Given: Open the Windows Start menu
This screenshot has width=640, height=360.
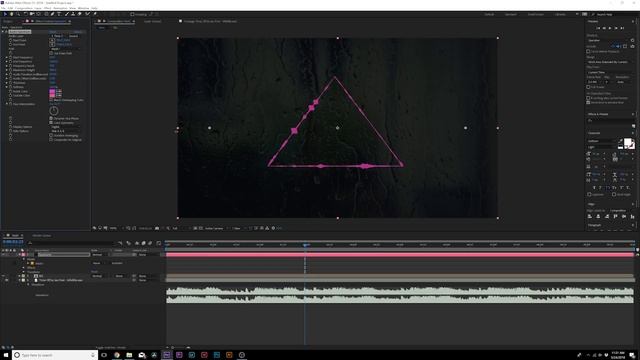Looking at the screenshot, I should [6, 355].
